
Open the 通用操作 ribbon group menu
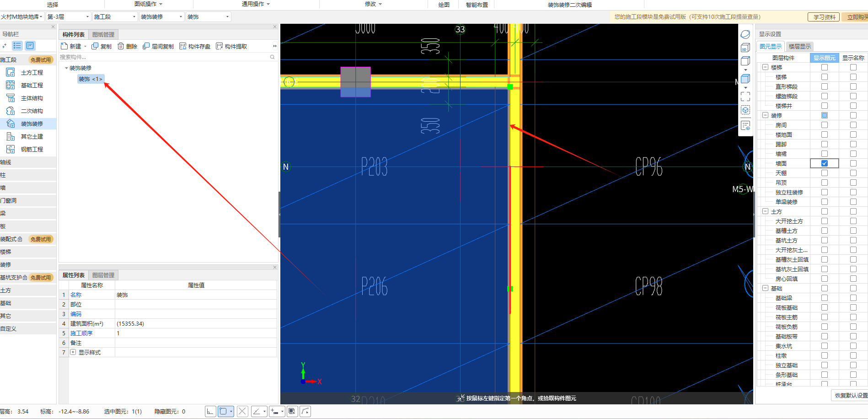[x=256, y=4]
